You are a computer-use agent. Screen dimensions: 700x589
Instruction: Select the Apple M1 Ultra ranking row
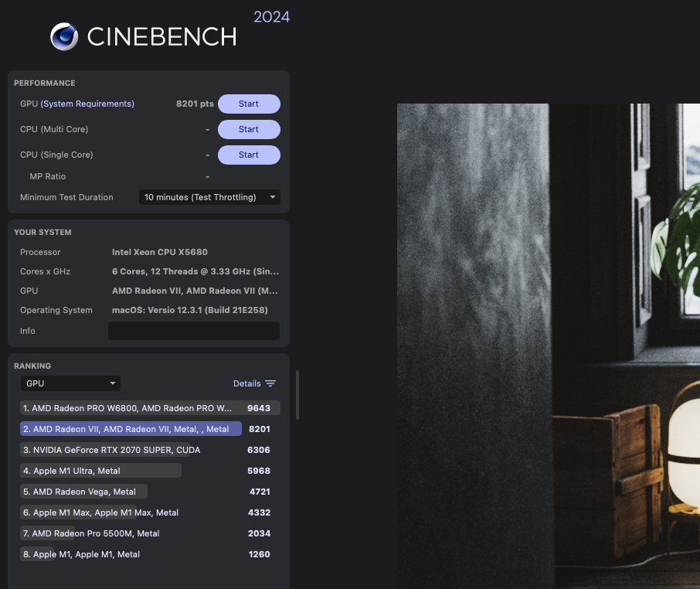coord(150,471)
